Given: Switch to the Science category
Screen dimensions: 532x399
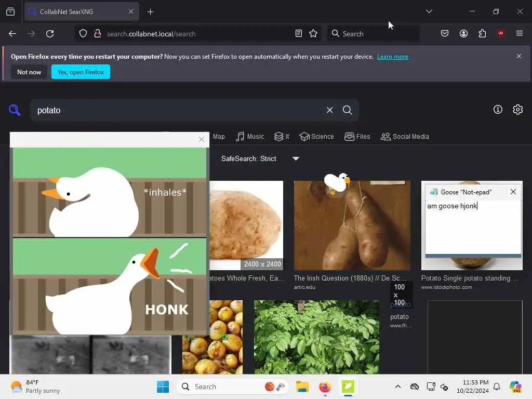Looking at the screenshot, I should pyautogui.click(x=316, y=137).
